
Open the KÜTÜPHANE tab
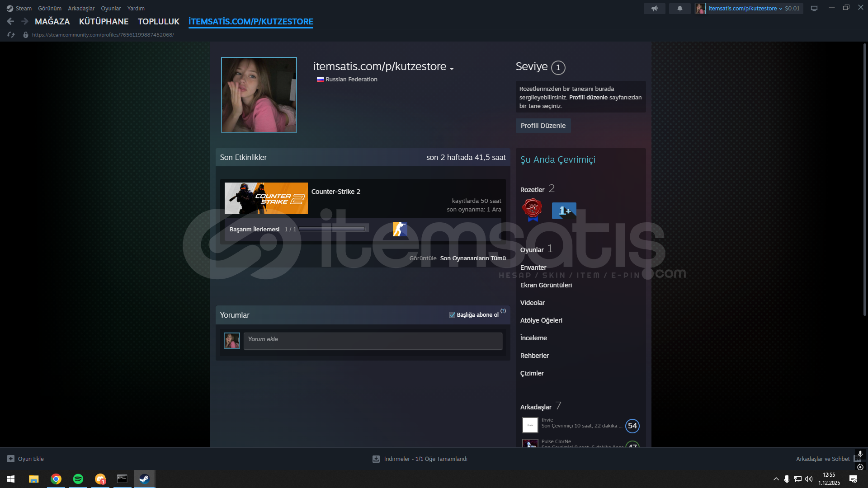pos(104,21)
